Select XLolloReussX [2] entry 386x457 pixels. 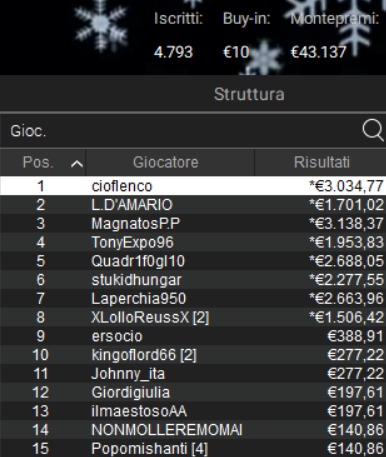[193, 317]
